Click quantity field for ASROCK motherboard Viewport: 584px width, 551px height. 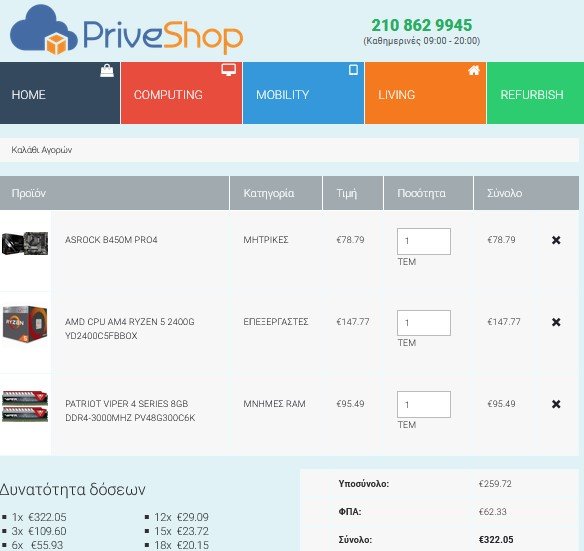424,241
